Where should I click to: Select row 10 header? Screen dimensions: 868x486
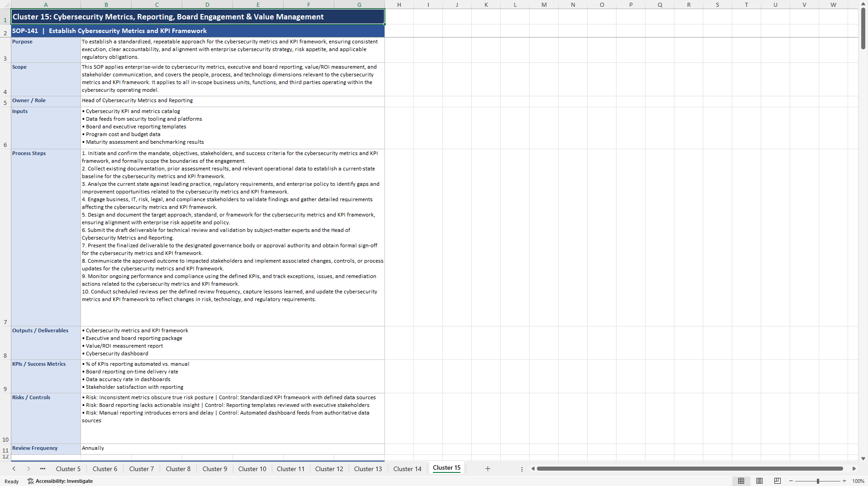click(5, 418)
